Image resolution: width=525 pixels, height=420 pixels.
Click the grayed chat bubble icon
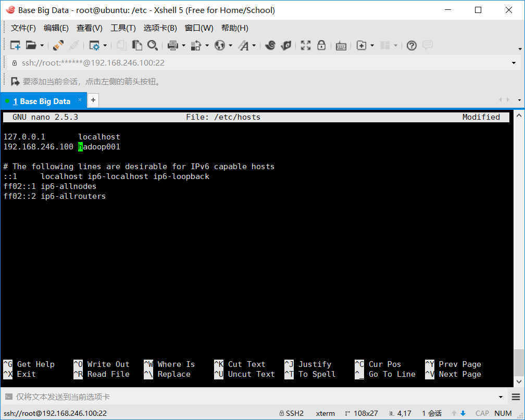[428, 45]
